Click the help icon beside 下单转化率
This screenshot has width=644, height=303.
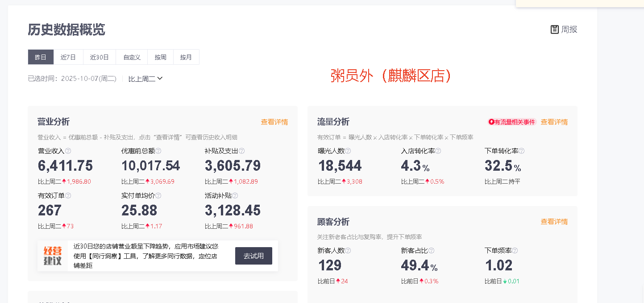click(522, 151)
